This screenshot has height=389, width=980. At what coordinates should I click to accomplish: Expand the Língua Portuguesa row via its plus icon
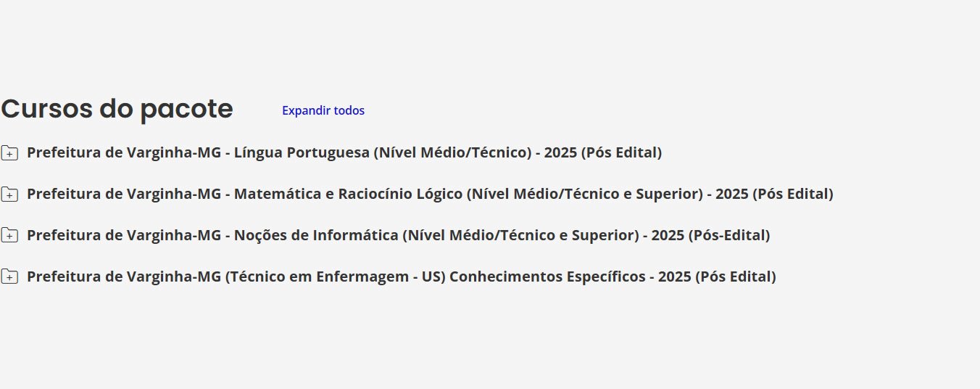pos(9,153)
